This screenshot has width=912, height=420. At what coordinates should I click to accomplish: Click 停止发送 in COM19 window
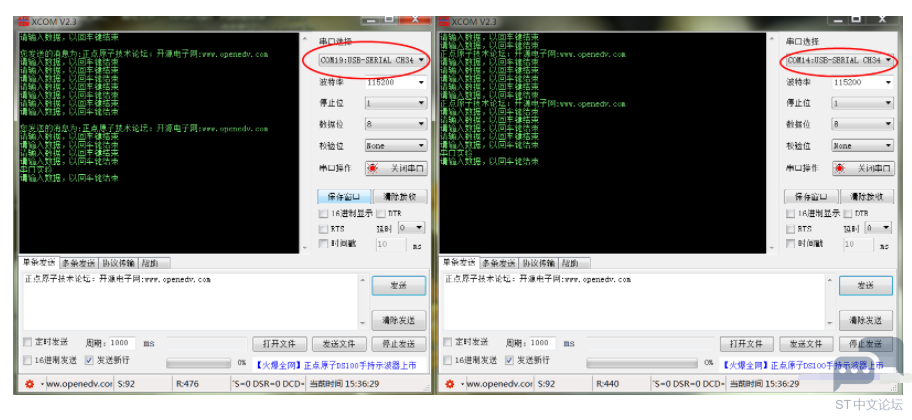click(x=400, y=344)
